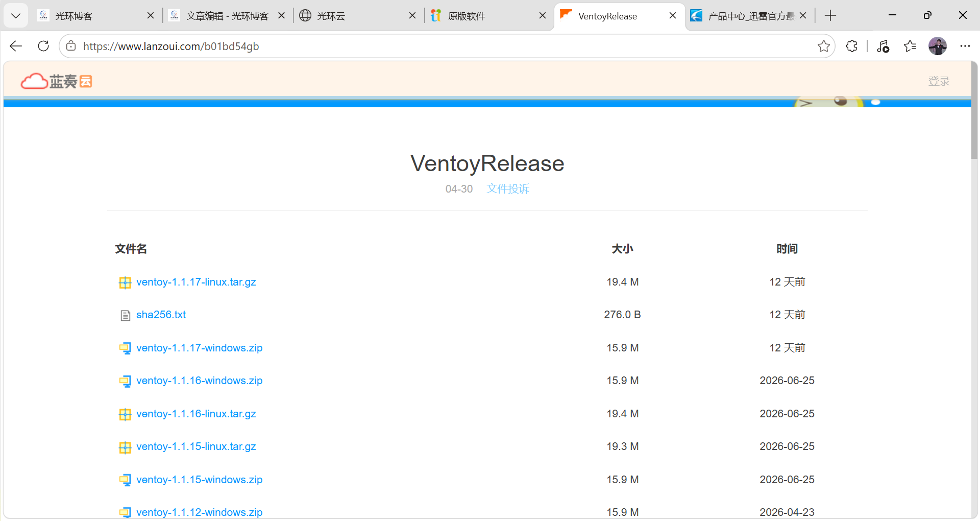Image resolution: width=980 pixels, height=521 pixels.
Task: Open the sha256.txt file link
Action: click(x=161, y=315)
